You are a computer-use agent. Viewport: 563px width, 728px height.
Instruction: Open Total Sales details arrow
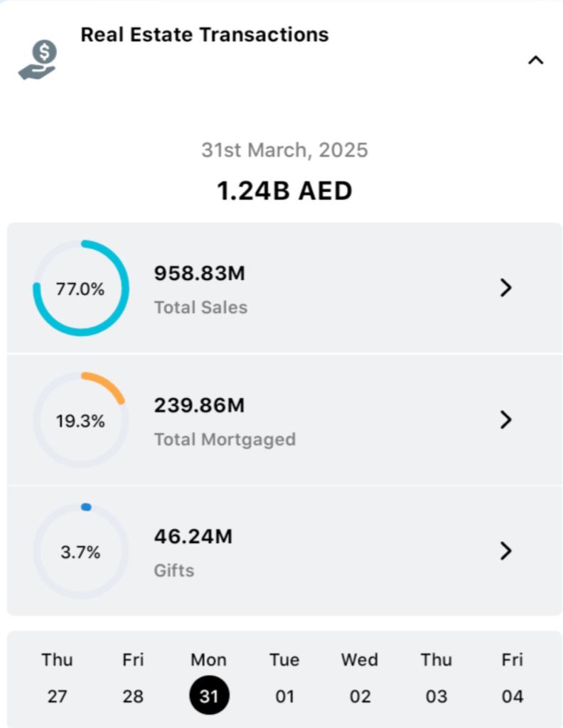[x=505, y=288]
